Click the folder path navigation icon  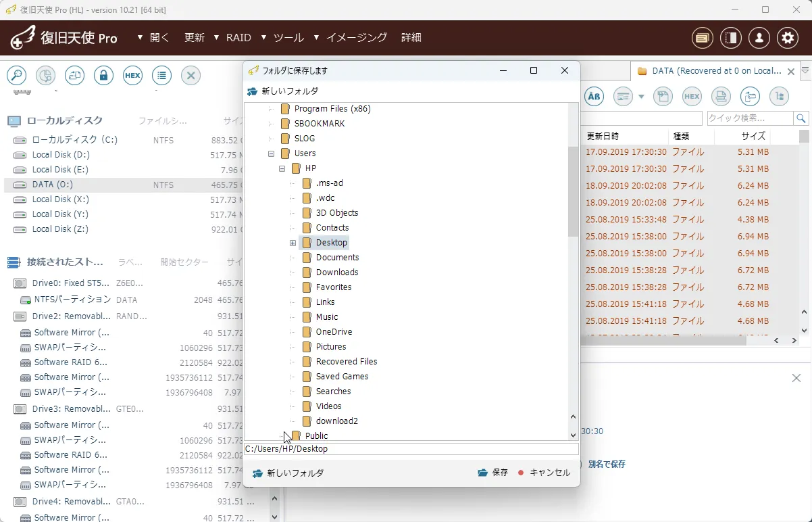coord(750,97)
